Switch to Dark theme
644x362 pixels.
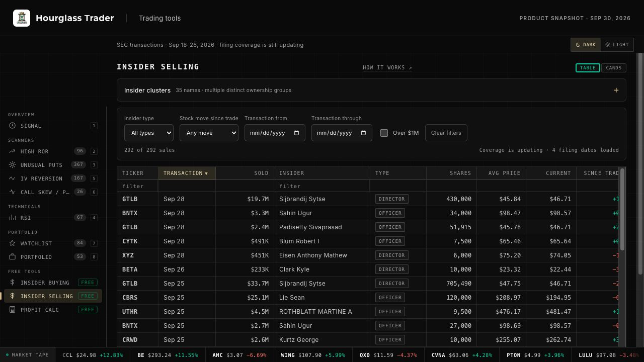[x=586, y=45]
